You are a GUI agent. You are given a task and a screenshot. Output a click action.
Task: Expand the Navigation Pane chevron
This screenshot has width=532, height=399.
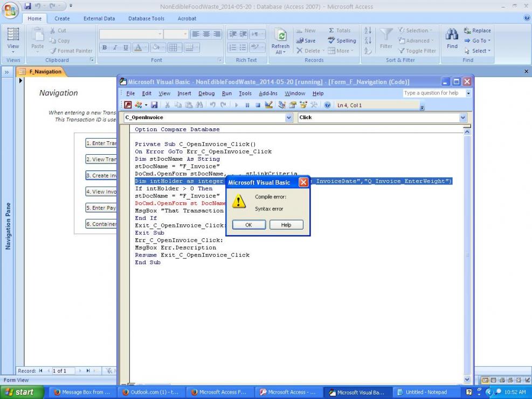click(6, 72)
